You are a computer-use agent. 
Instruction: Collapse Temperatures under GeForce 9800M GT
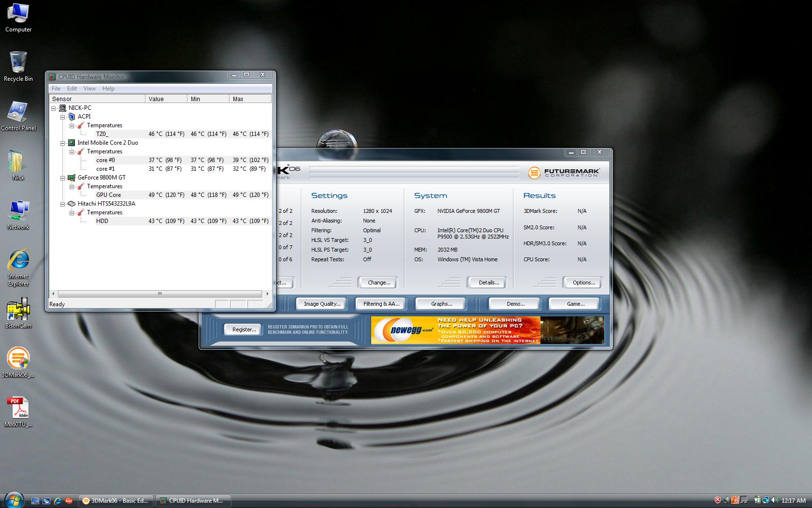[x=72, y=186]
